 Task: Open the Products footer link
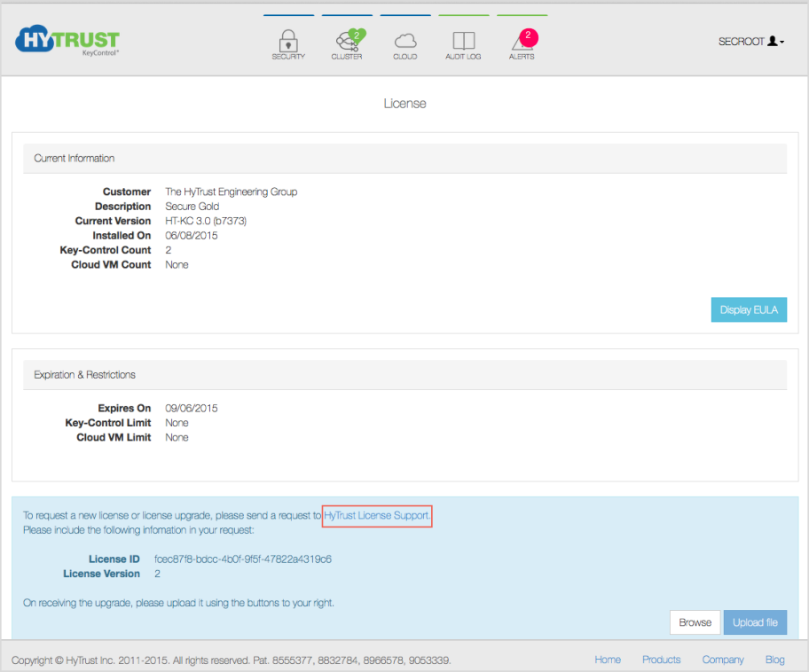coord(661,660)
